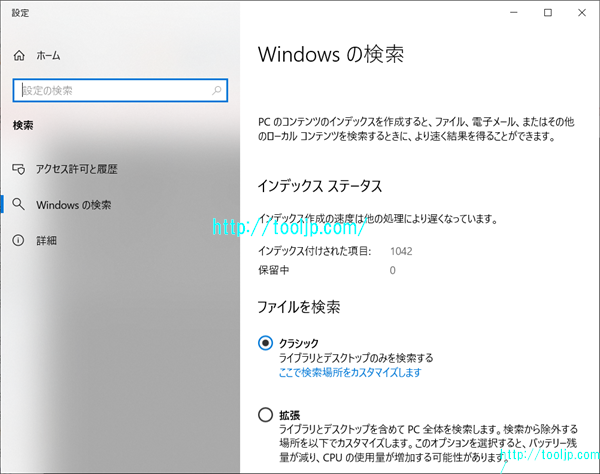Minimize the 設定 window
This screenshot has width=600, height=474.
(514, 13)
